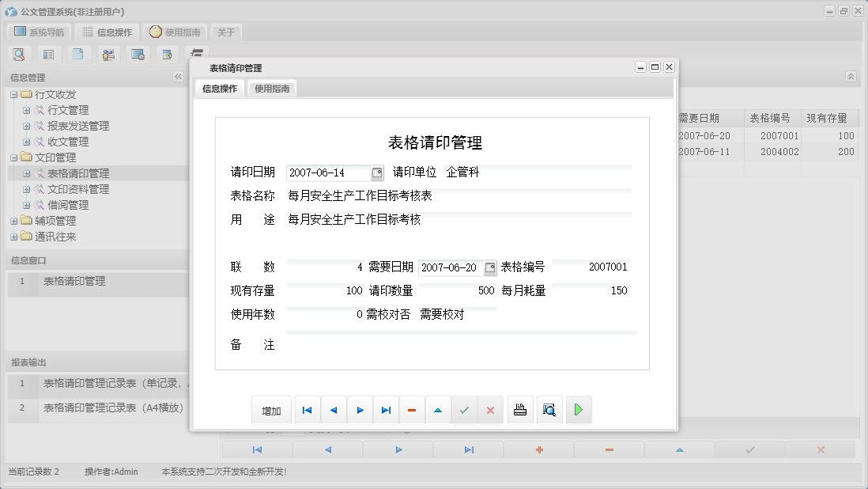868x489 pixels.
Task: Select the search magnifier in the top toolbar
Action: click(19, 54)
